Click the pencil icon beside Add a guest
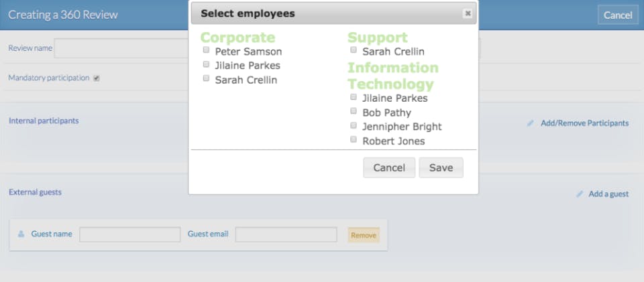644x282 pixels. coord(580,194)
